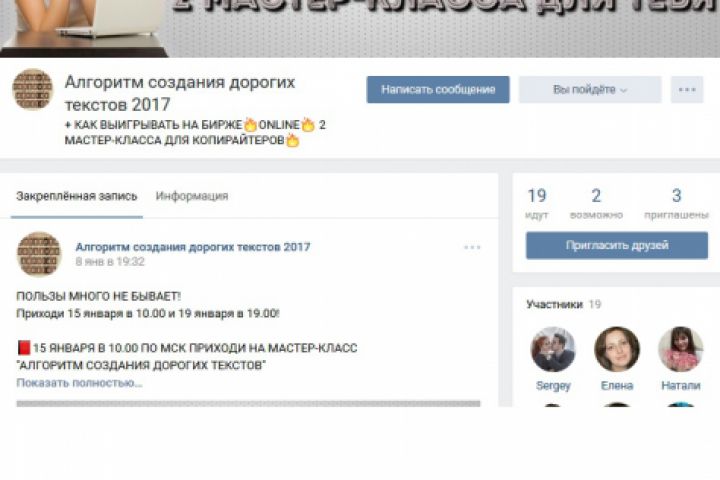Expand the Вы пойдёте attendance dropdown

[x=590, y=90]
